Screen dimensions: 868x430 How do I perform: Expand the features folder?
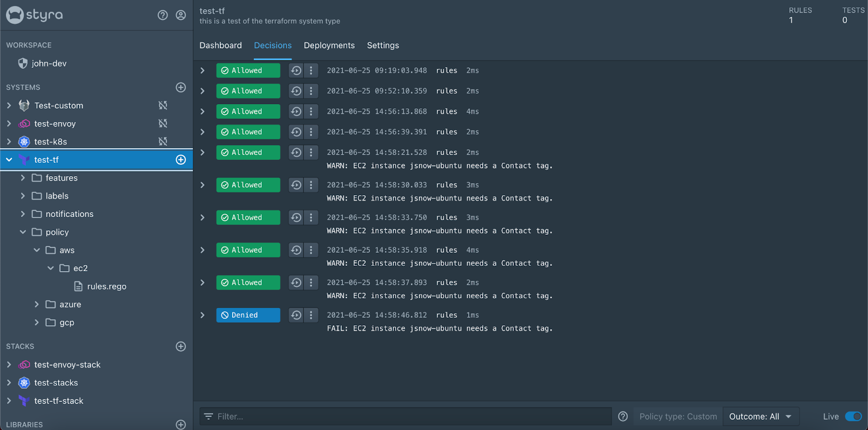click(23, 178)
